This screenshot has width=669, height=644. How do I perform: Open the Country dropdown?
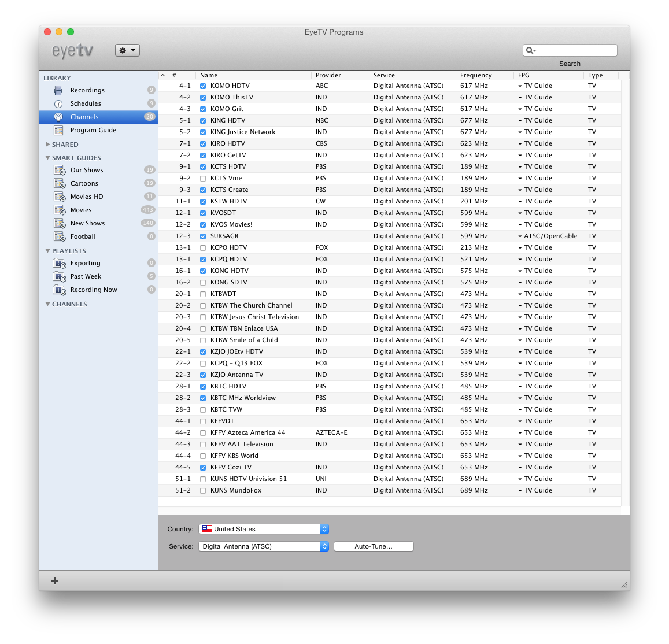coord(264,529)
